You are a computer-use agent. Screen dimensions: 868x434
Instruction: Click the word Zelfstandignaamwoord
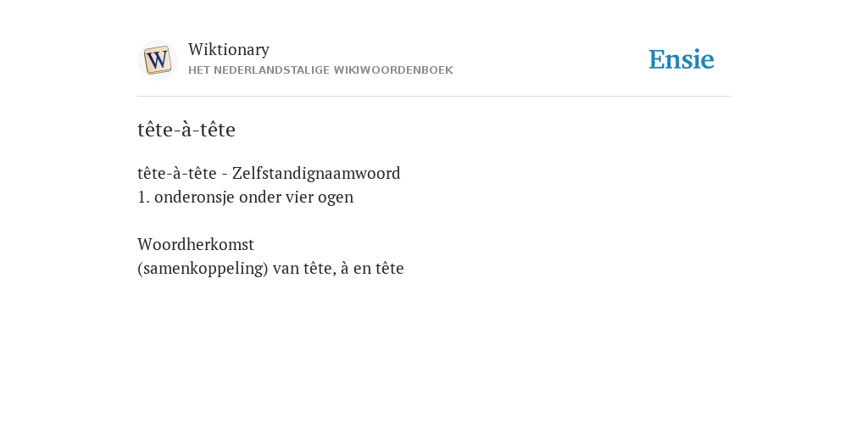pos(316,174)
